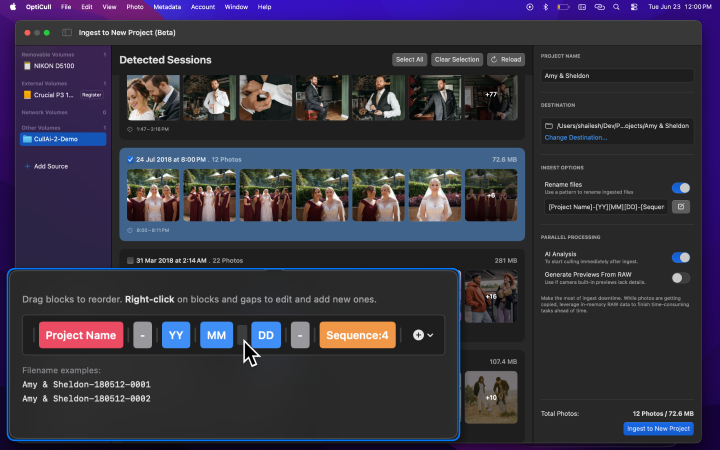The height and width of the screenshot is (450, 720).
Task: Open the Apple menu
Action: click(13, 7)
